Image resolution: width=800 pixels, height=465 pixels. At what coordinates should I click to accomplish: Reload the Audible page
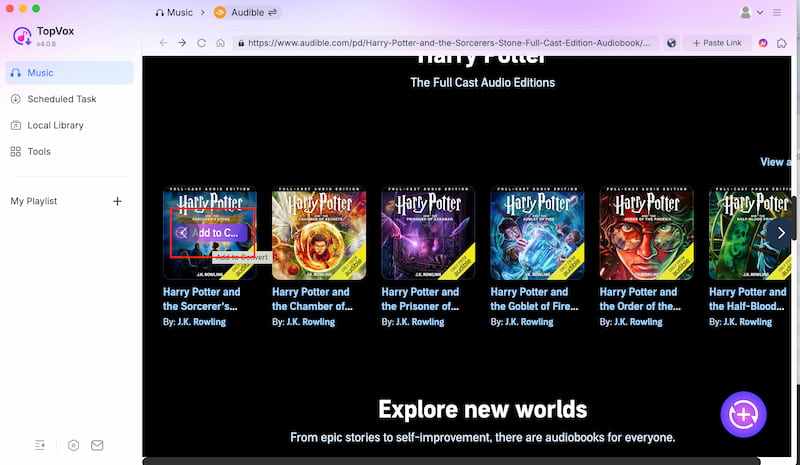[202, 43]
